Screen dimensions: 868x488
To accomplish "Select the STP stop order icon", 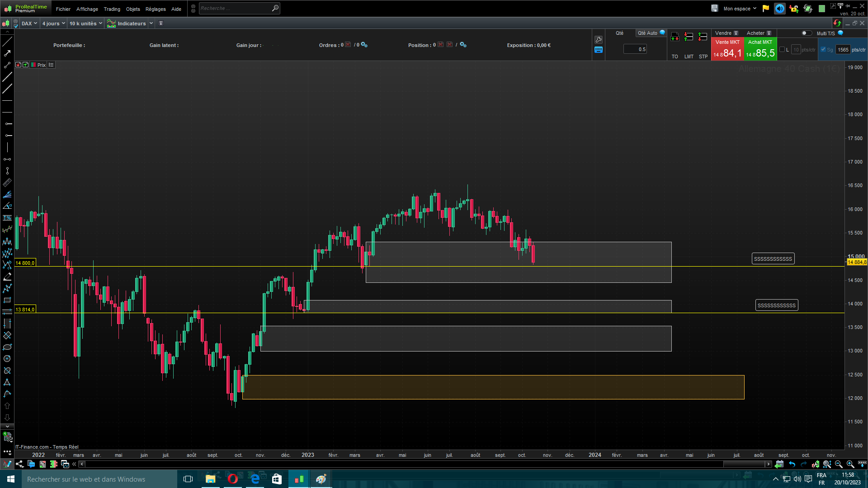I will pos(703,37).
